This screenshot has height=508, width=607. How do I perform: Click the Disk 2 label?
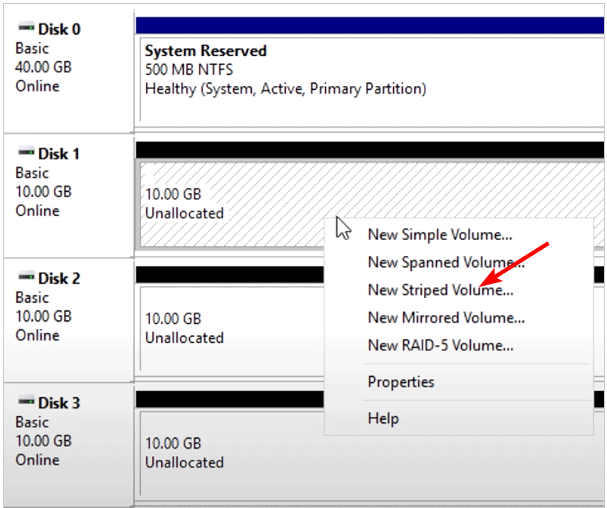[x=59, y=278]
